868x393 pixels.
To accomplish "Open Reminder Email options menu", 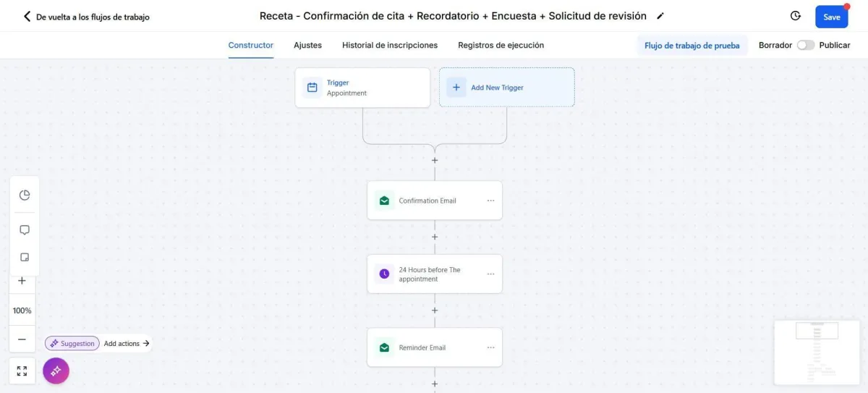I will point(490,347).
